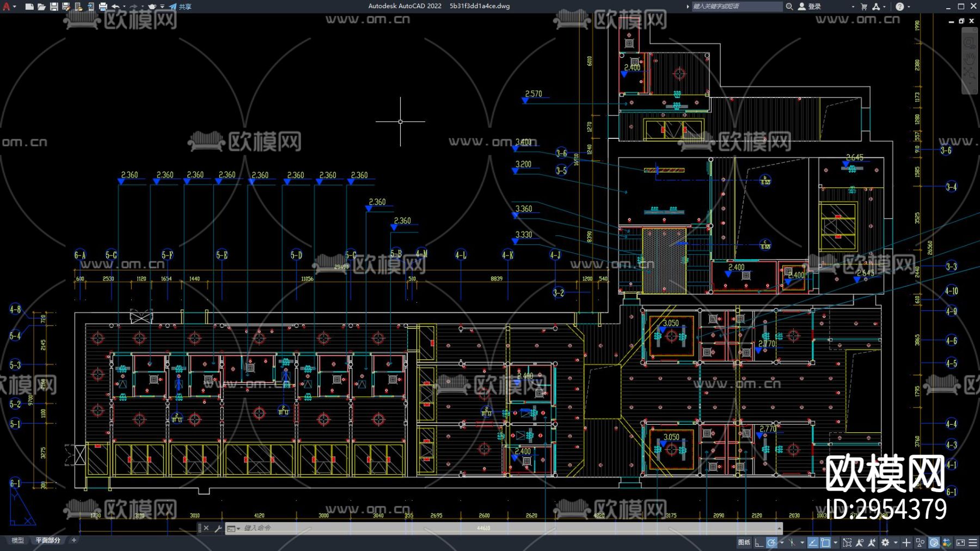Expand the help dropdown arrow
Image resolution: width=980 pixels, height=551 pixels.
click(909, 7)
